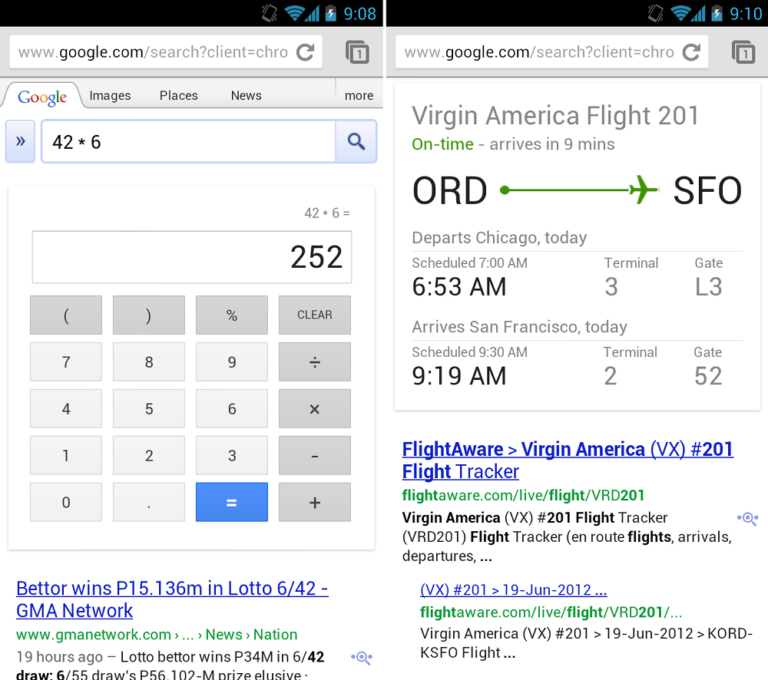The width and height of the screenshot is (768, 680).
Task: Click the search field containing 42 * 6
Action: (x=188, y=142)
